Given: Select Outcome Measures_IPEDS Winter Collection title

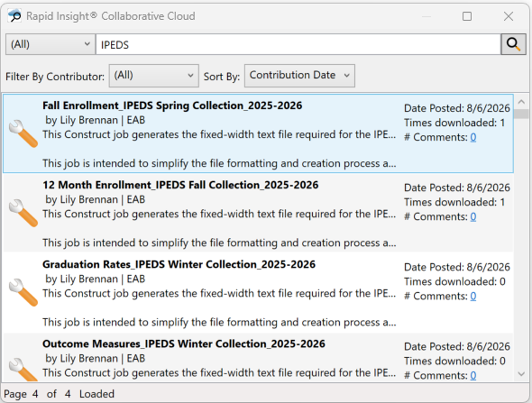Looking at the screenshot, I should (x=183, y=344).
